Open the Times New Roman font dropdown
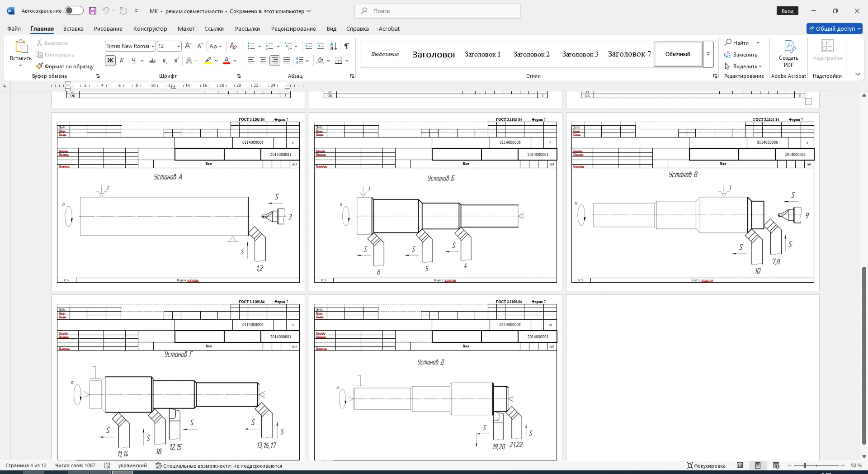The height and width of the screenshot is (474, 868). point(130,46)
